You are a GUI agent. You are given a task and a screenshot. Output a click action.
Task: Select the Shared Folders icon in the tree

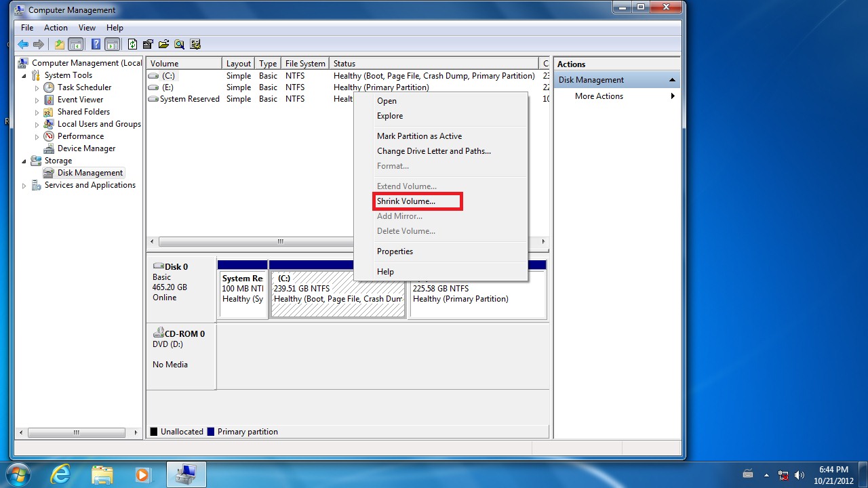pos(49,112)
